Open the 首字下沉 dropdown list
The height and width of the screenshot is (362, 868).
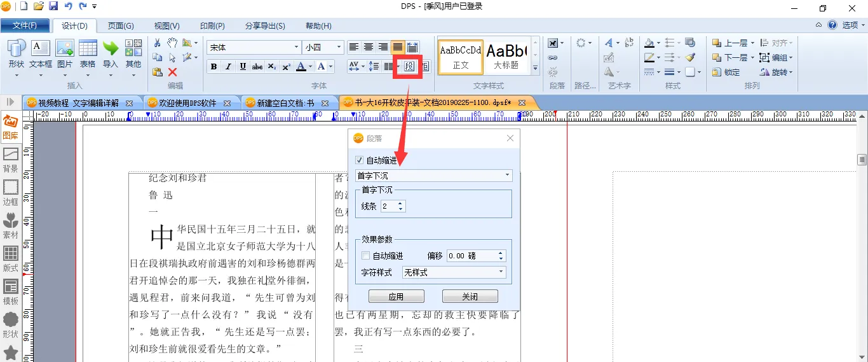pyautogui.click(x=507, y=176)
